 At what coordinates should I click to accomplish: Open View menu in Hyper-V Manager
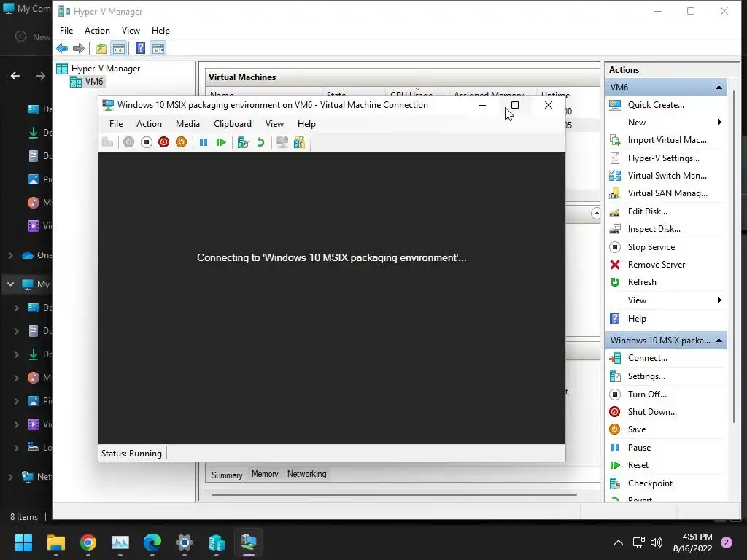coord(131,31)
